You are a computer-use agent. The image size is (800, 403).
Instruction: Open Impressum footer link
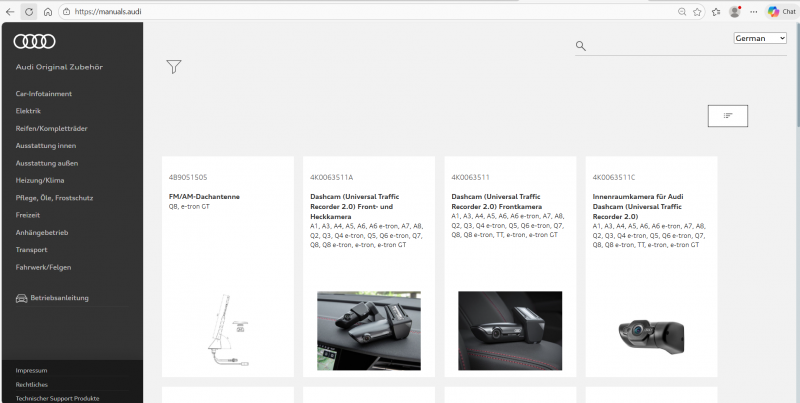(x=31, y=370)
